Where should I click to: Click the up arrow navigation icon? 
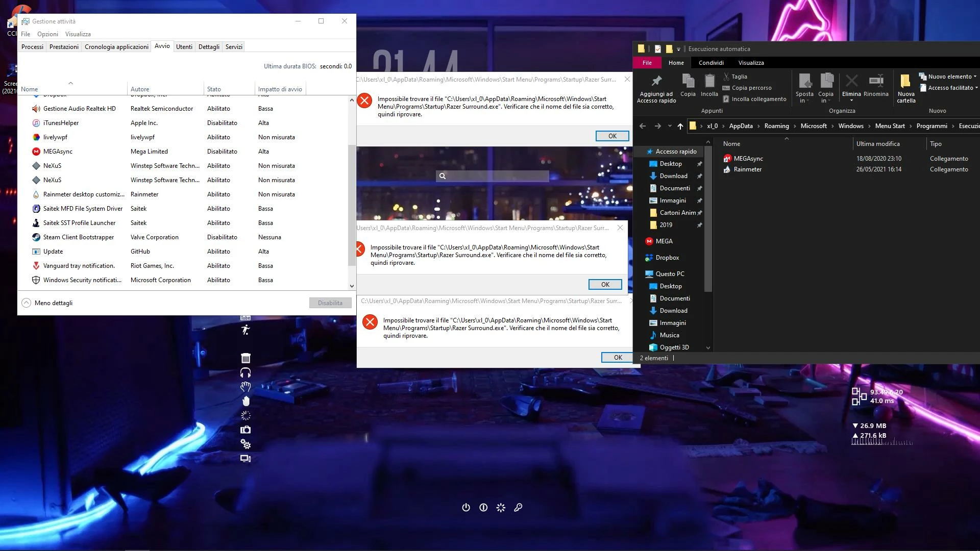pos(680,126)
